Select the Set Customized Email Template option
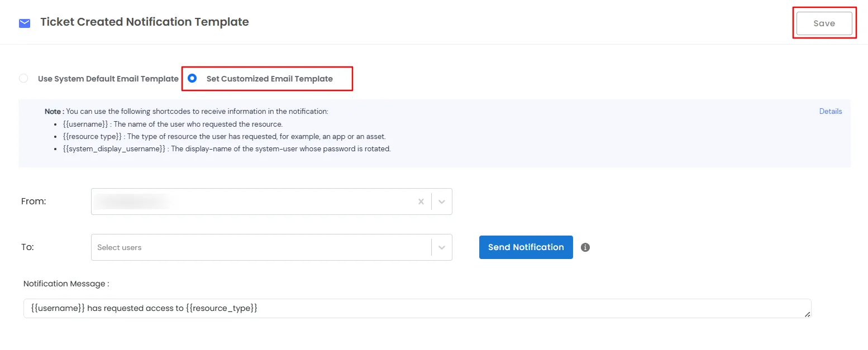The height and width of the screenshot is (350, 868). coord(192,79)
